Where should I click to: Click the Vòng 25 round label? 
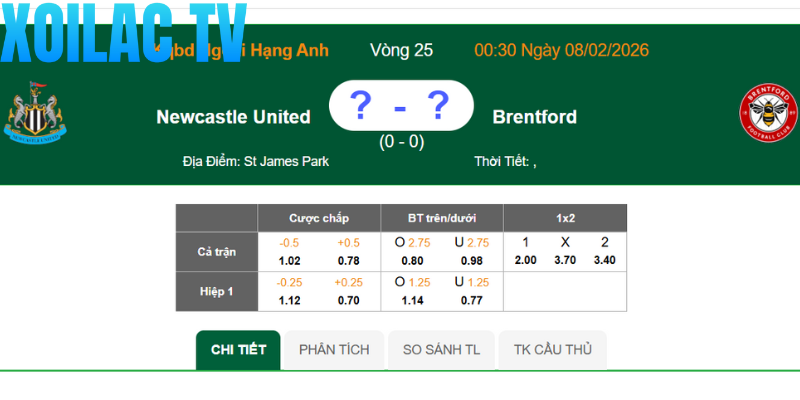pos(401,50)
